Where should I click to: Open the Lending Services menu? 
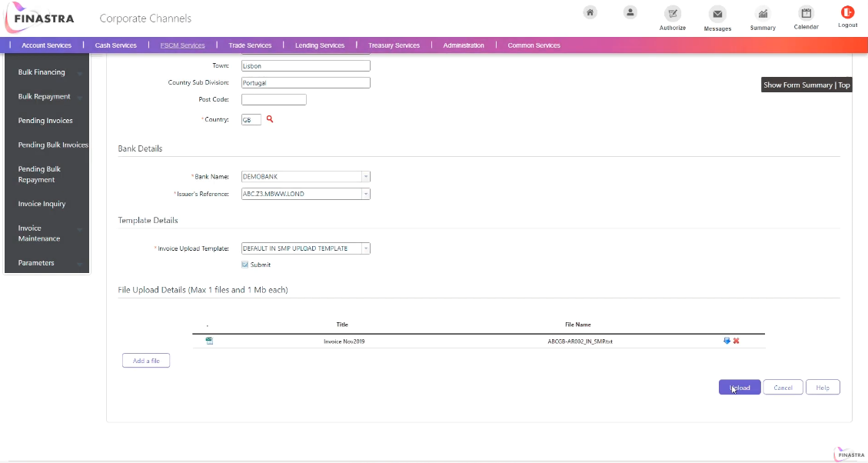[x=320, y=45]
